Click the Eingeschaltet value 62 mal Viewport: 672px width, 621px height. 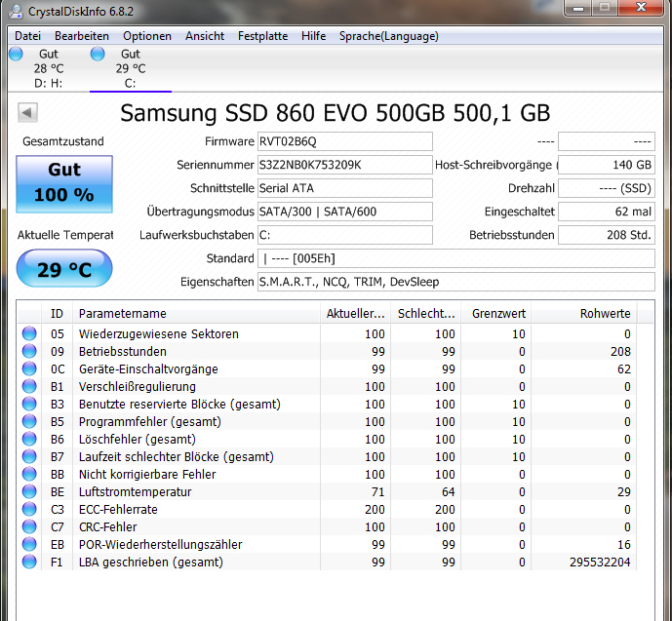tap(607, 212)
